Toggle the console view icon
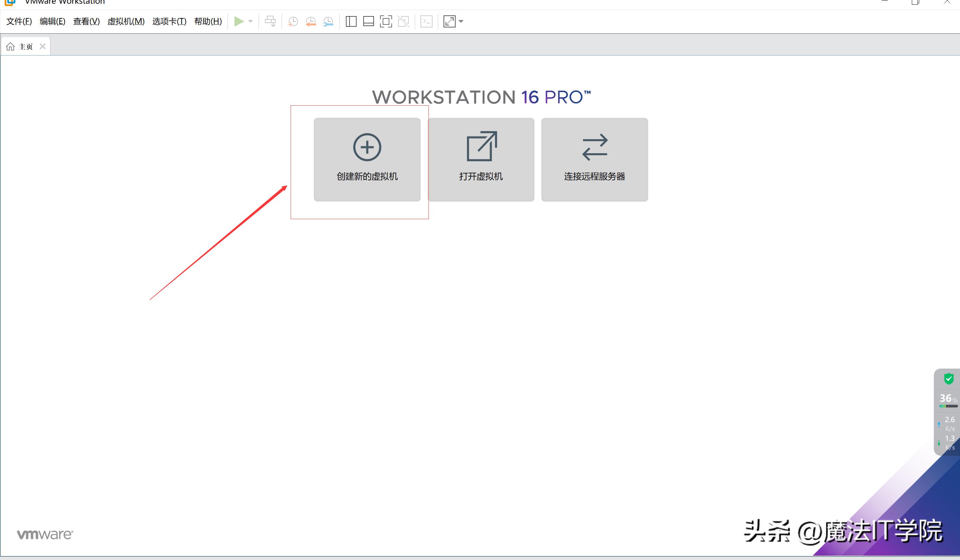960x560 pixels. point(426,21)
